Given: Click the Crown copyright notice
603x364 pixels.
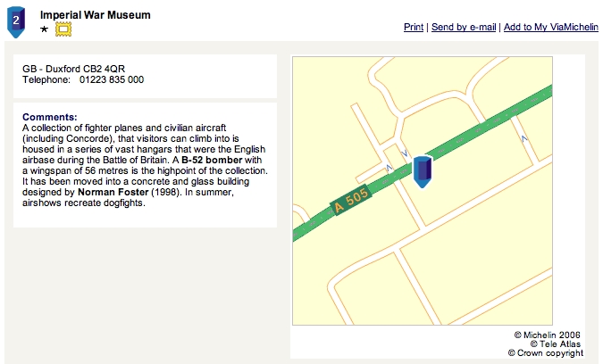Looking at the screenshot, I should click(546, 353).
